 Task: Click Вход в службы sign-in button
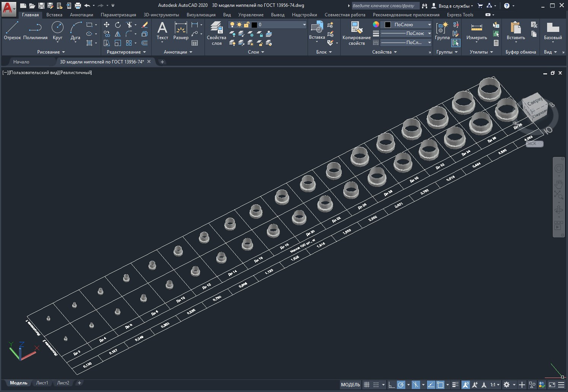[452, 6]
